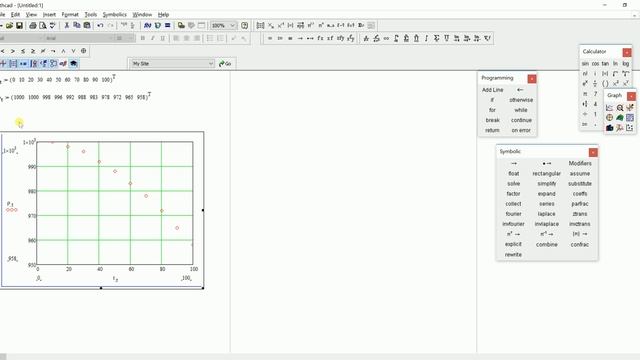Paste from the clipboard icon
This screenshot has width=640, height=360.
(87, 25)
